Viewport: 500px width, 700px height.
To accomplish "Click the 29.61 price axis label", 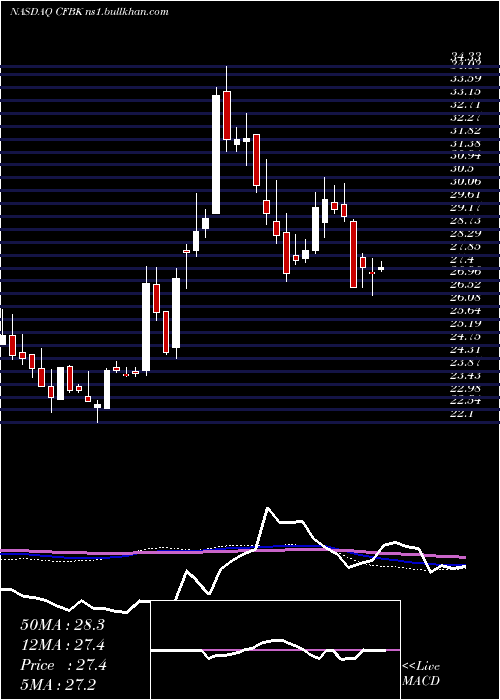I will (x=466, y=195).
